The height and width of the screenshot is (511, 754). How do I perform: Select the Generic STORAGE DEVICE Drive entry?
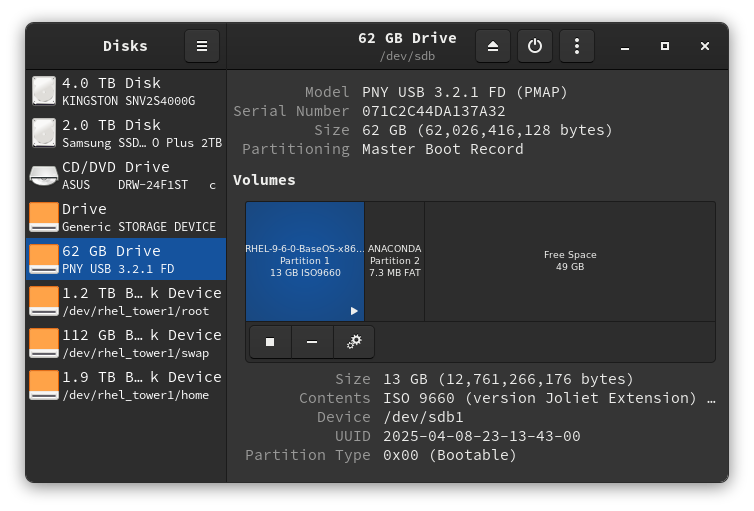pos(126,217)
